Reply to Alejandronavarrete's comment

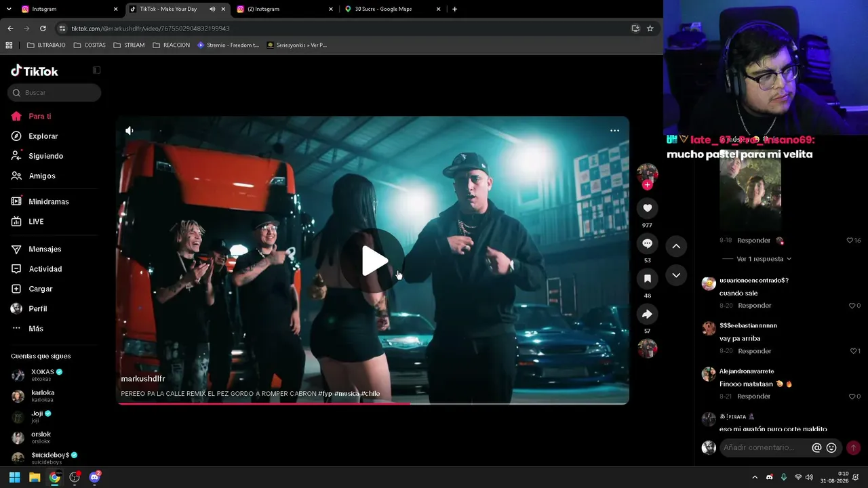coord(754,396)
